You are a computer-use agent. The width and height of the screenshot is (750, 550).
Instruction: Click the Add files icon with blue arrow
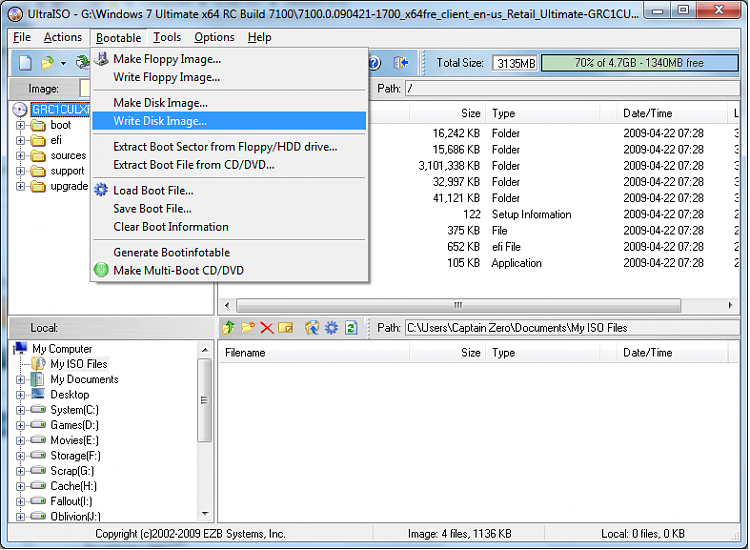pos(312,328)
